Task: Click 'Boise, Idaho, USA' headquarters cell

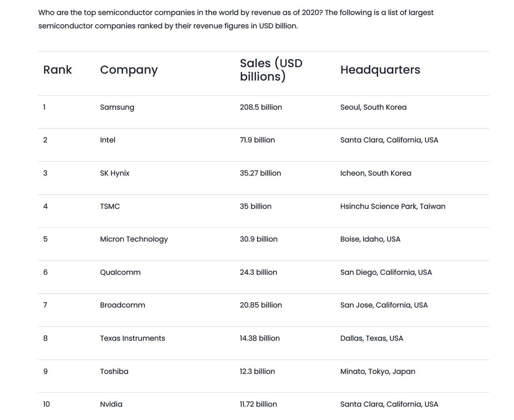Action: point(370,239)
